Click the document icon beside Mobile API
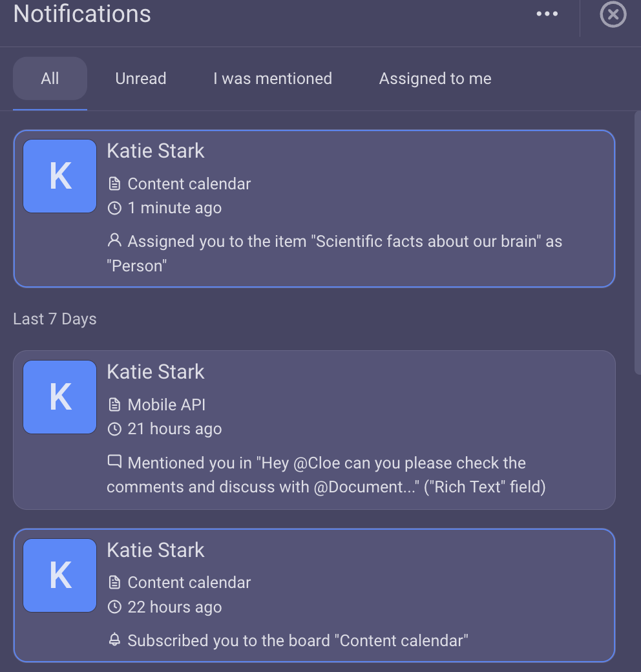641x672 pixels. pos(114,404)
